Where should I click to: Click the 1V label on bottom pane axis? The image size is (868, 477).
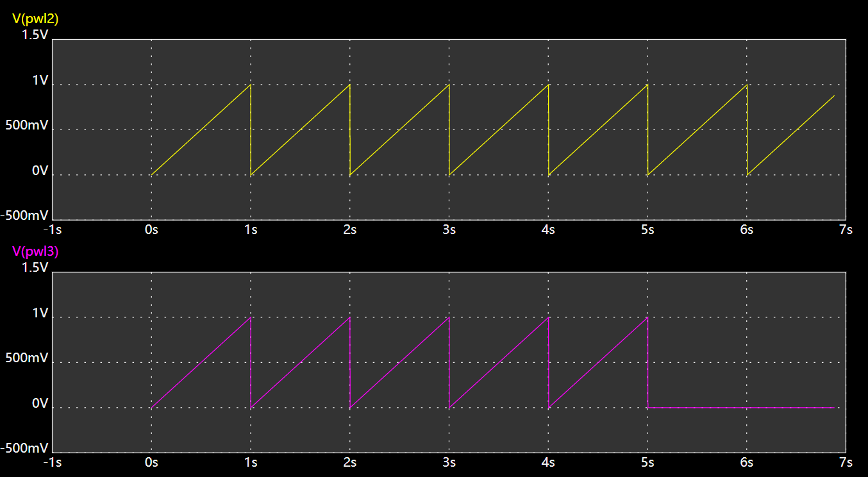(40, 313)
